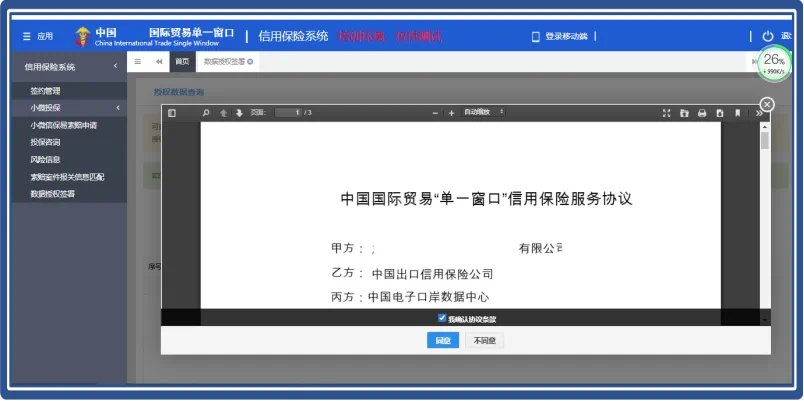The height and width of the screenshot is (401, 804).
Task: Close the agreement dialog with X
Action: point(767,105)
